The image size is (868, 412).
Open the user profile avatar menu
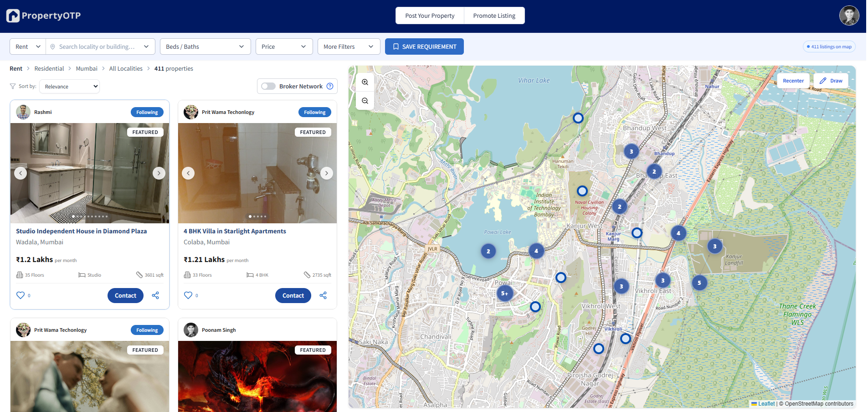tap(849, 15)
